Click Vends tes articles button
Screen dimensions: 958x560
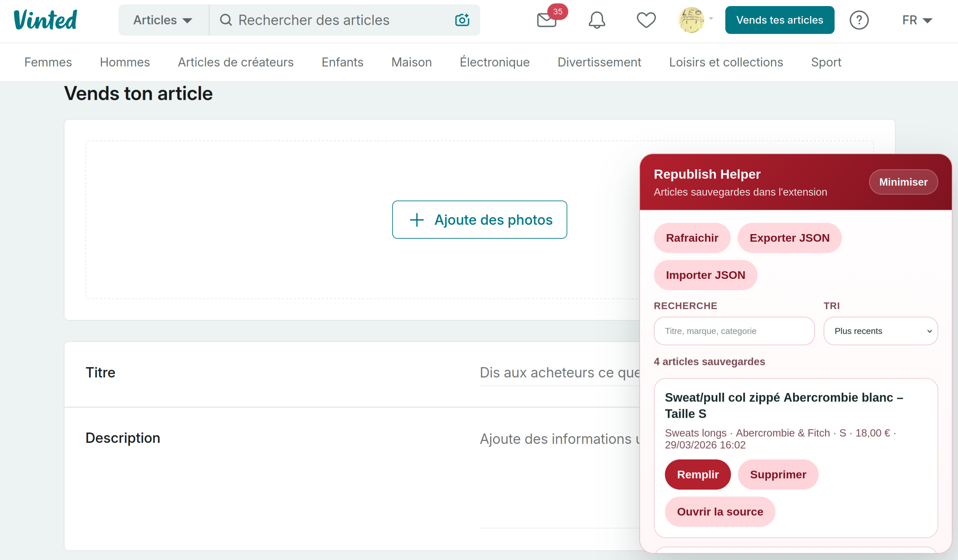click(779, 20)
